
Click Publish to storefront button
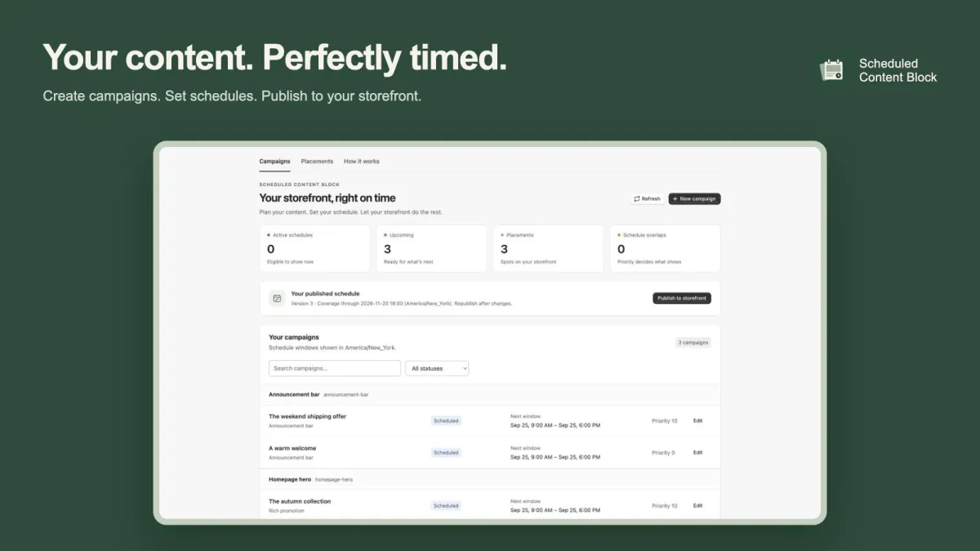682,298
